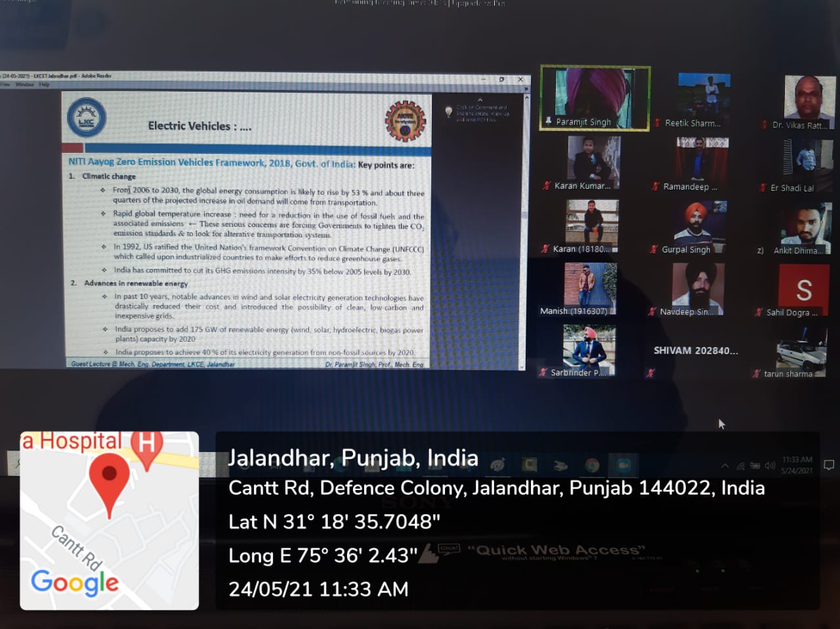Screen dimensions: 840x629
Task: Open the Help menu in Adobe Reader
Action: tap(44, 85)
